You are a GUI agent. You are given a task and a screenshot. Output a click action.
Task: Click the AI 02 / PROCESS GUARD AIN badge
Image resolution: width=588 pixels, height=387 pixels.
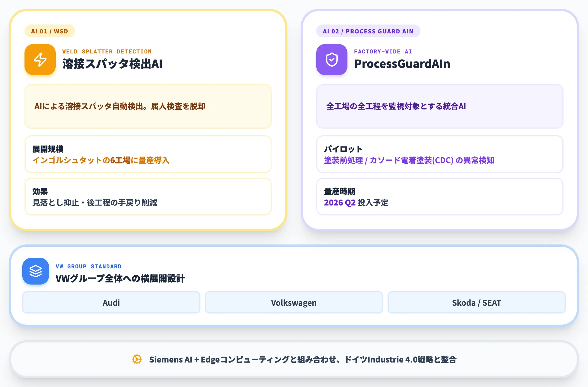(x=368, y=31)
